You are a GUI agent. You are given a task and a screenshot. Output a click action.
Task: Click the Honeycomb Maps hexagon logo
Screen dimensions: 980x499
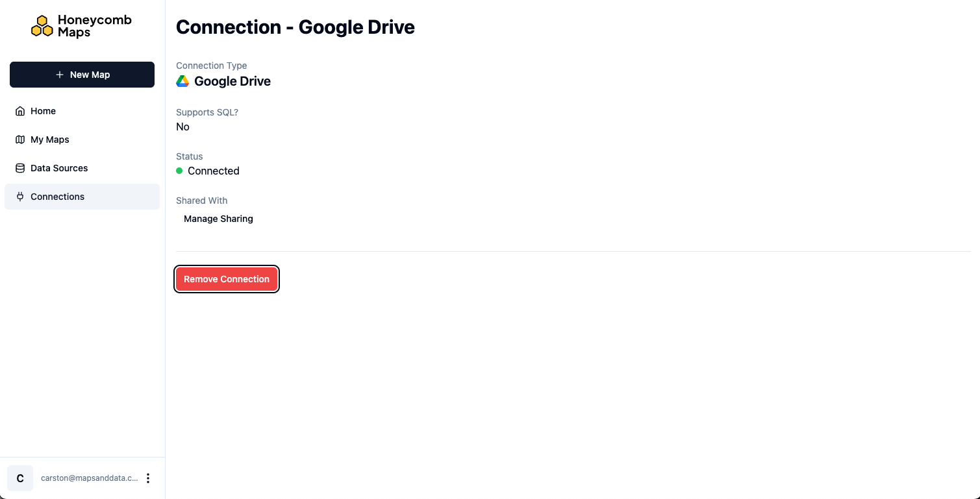(x=43, y=25)
